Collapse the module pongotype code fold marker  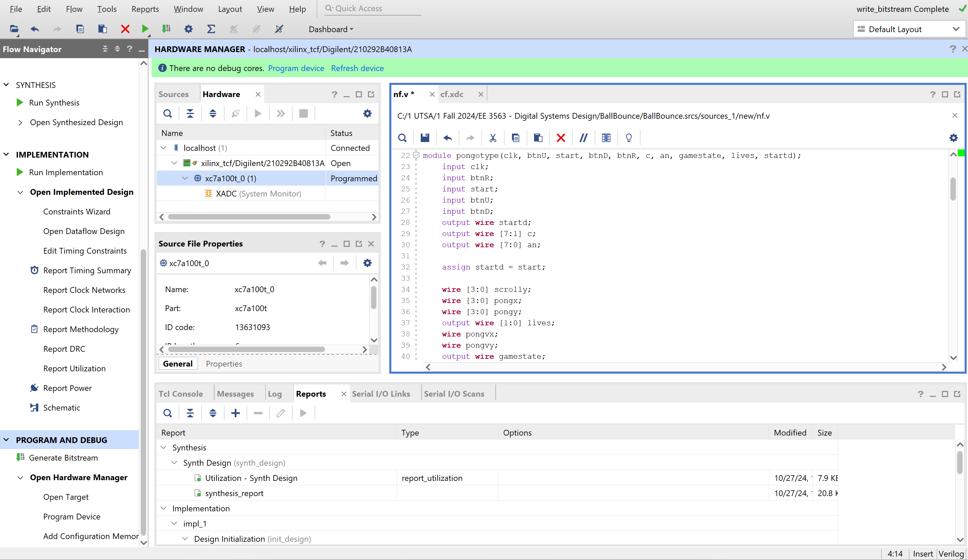[x=416, y=155]
